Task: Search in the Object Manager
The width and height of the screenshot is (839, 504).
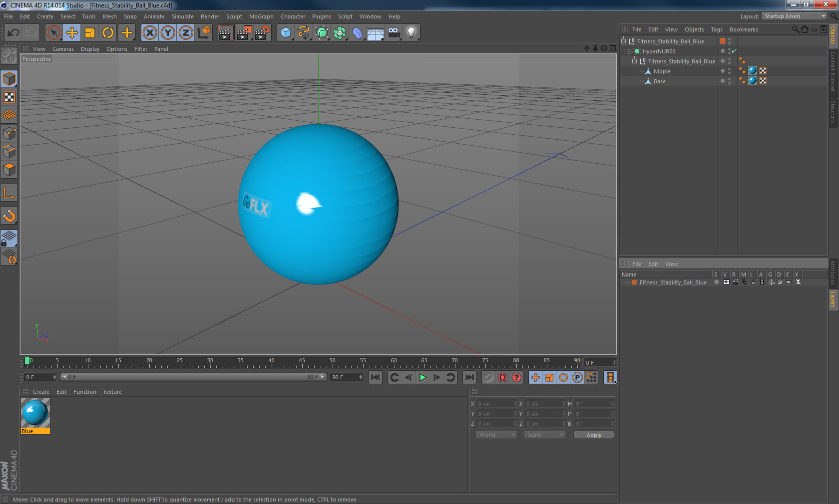Action: [796, 29]
